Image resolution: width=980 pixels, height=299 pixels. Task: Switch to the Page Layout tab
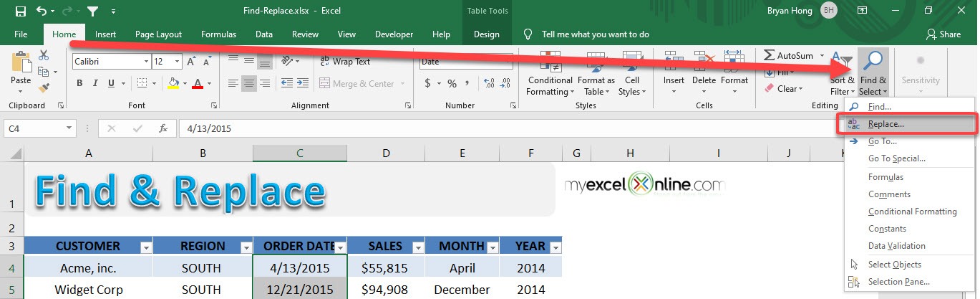coord(158,34)
